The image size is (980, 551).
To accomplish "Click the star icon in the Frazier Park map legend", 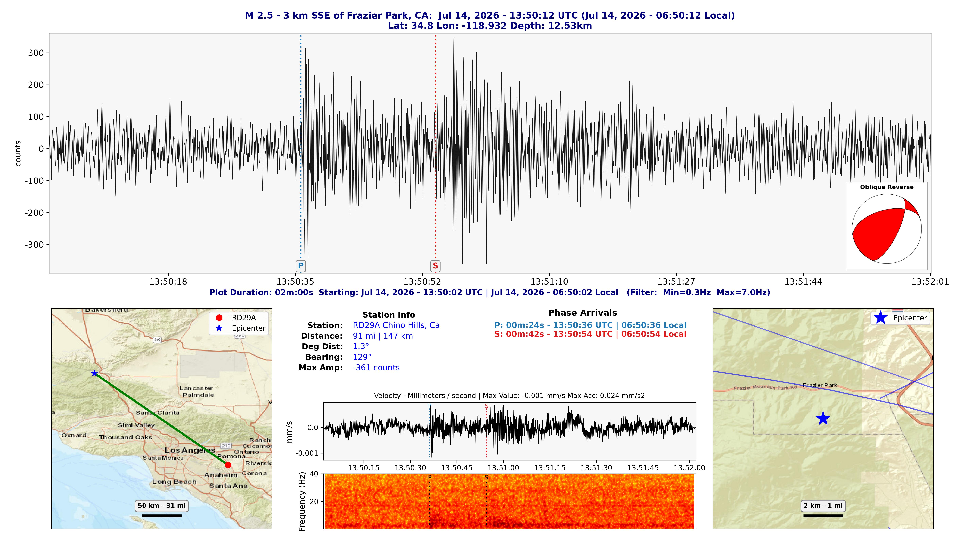I will point(880,318).
